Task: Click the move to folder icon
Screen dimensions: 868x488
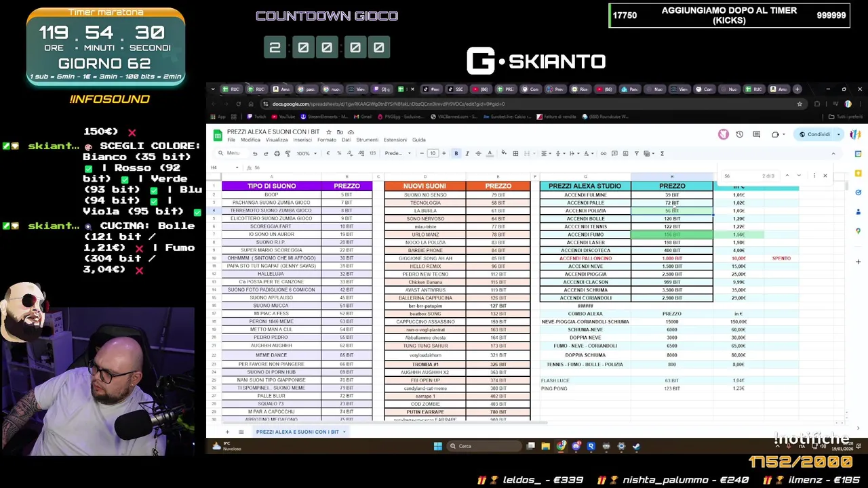Action: tap(340, 131)
